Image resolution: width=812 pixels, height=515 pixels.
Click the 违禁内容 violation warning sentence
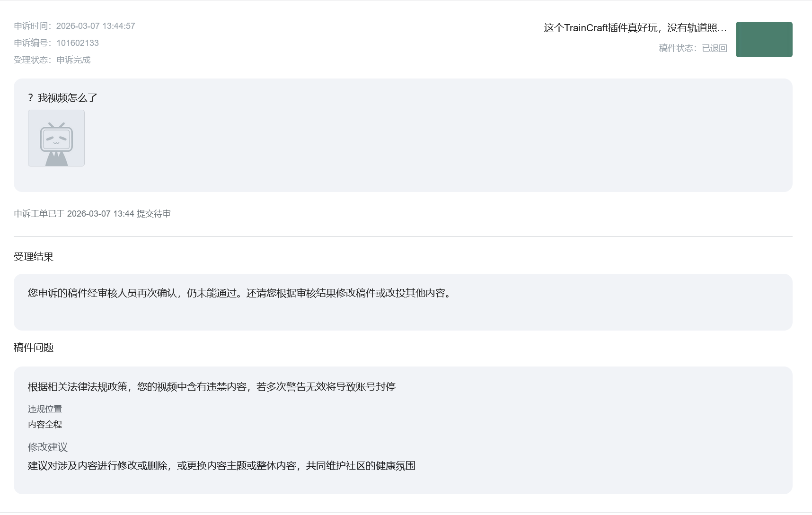pos(212,387)
